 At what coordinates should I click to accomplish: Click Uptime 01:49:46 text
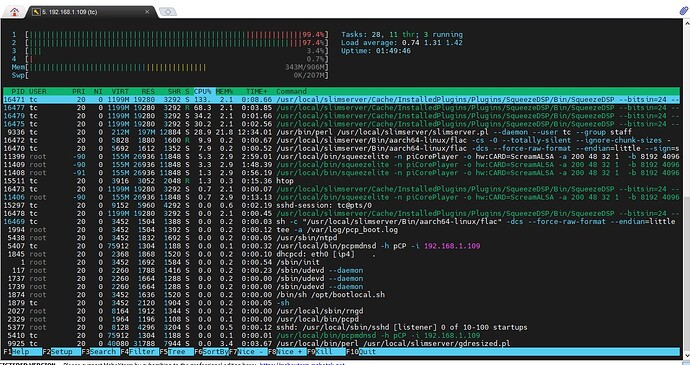click(376, 51)
